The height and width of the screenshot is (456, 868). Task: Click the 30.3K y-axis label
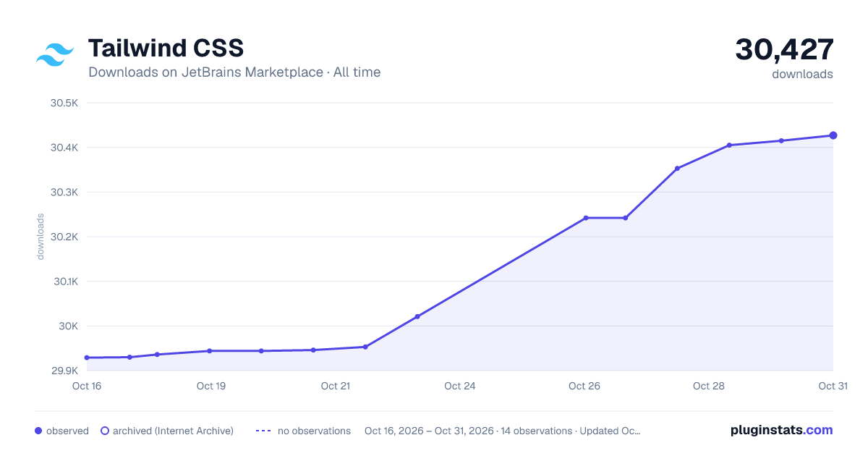click(x=64, y=193)
